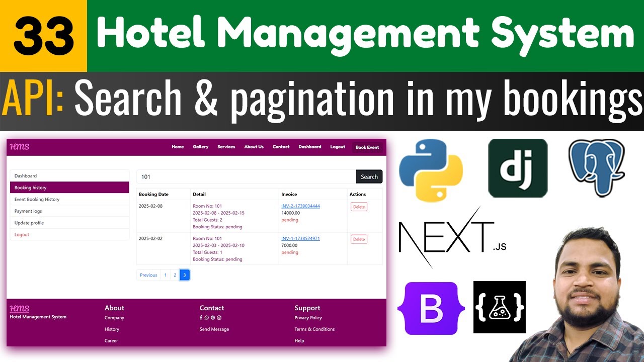Open the Instagram icon in footer Contact
This screenshot has height=362, width=644.
coord(219,318)
